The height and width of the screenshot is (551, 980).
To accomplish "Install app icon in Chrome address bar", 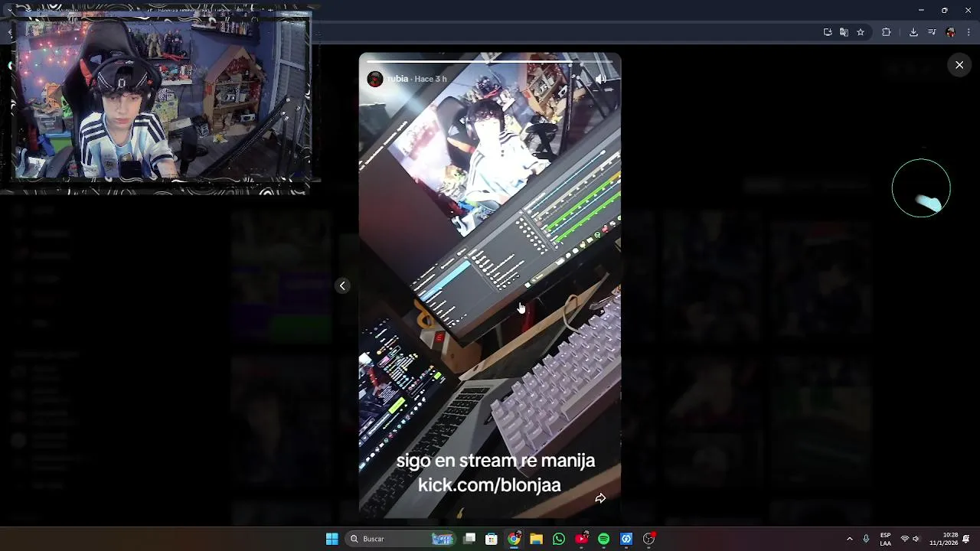I will 828,32.
